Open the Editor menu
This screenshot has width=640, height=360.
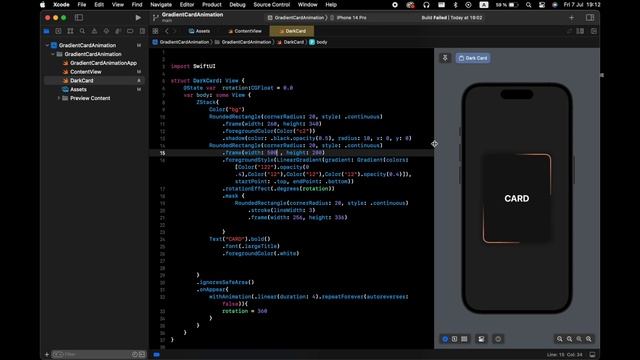[187, 4]
